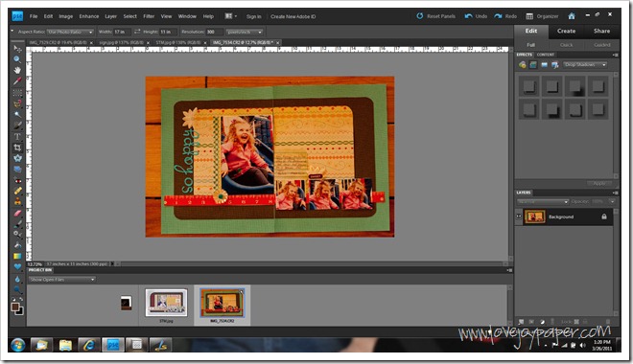Screen dimensions: 633x364
Task: Open the Show Open Files dropdown
Action: pyautogui.click(x=61, y=280)
